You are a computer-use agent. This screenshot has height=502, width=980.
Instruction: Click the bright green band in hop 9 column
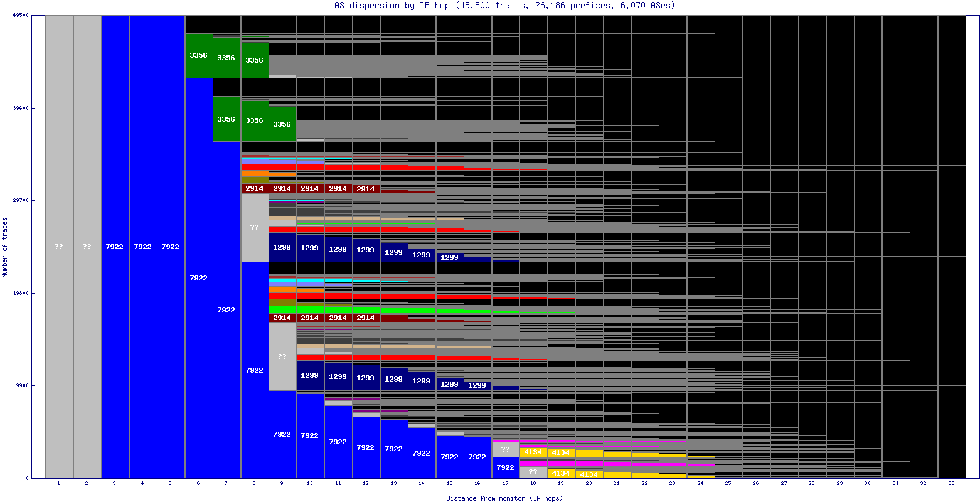tap(282, 309)
